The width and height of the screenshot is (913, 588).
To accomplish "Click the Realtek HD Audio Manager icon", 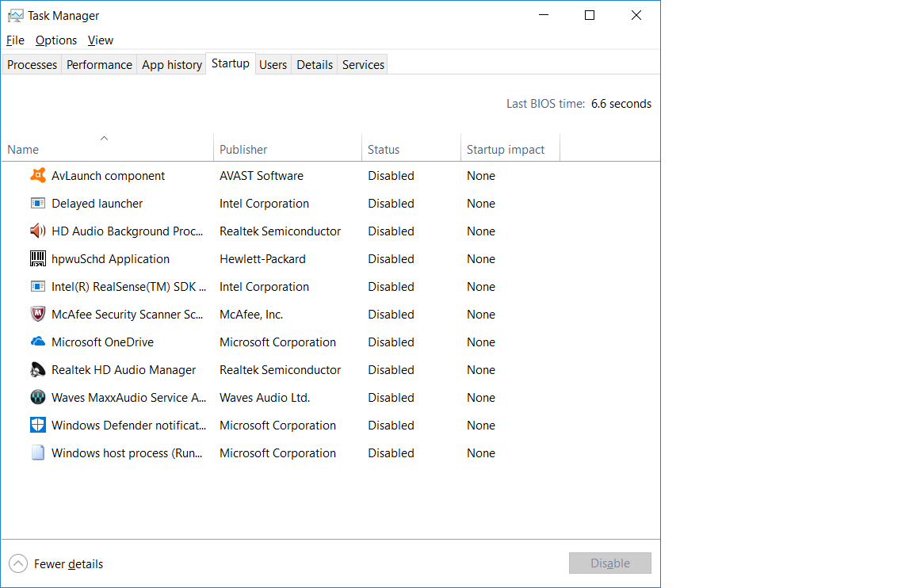I will (x=38, y=370).
